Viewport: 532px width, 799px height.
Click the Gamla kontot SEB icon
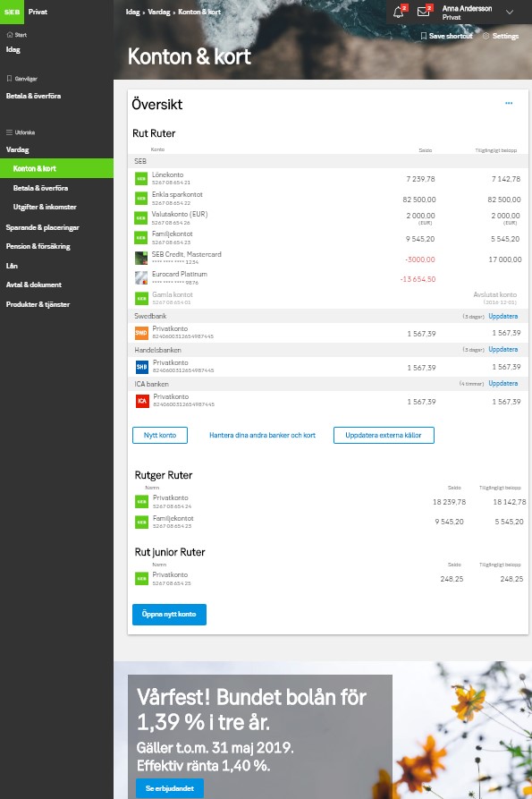141,298
